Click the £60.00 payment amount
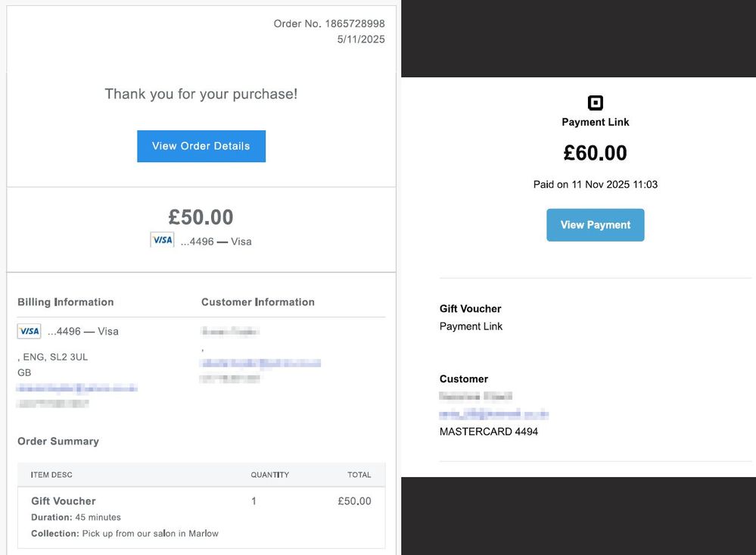 click(595, 153)
